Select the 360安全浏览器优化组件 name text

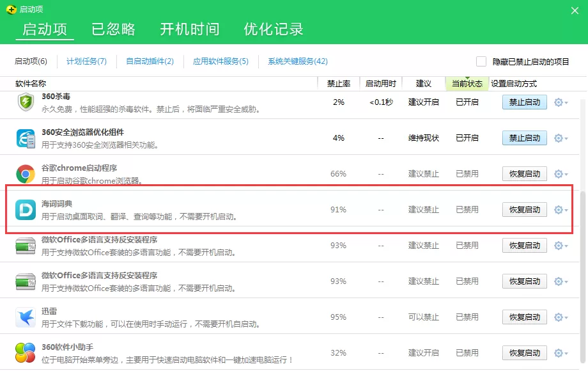click(82, 132)
